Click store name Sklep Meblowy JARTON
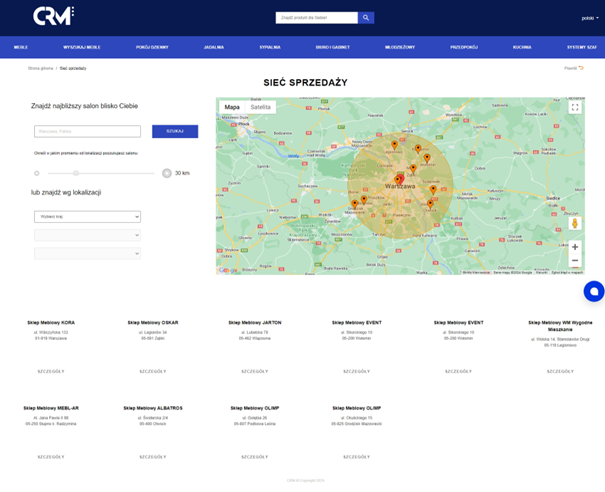This screenshot has height=492, width=605. 255,323
